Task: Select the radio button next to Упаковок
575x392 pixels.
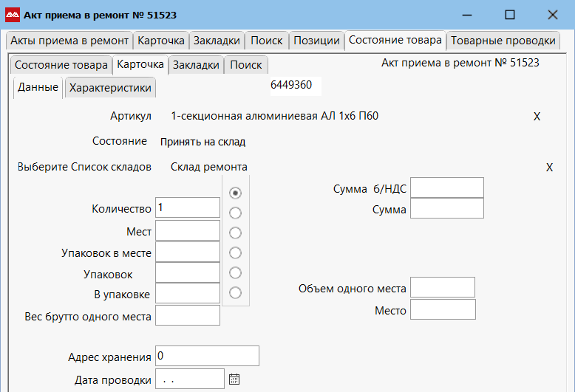Action: tap(236, 272)
